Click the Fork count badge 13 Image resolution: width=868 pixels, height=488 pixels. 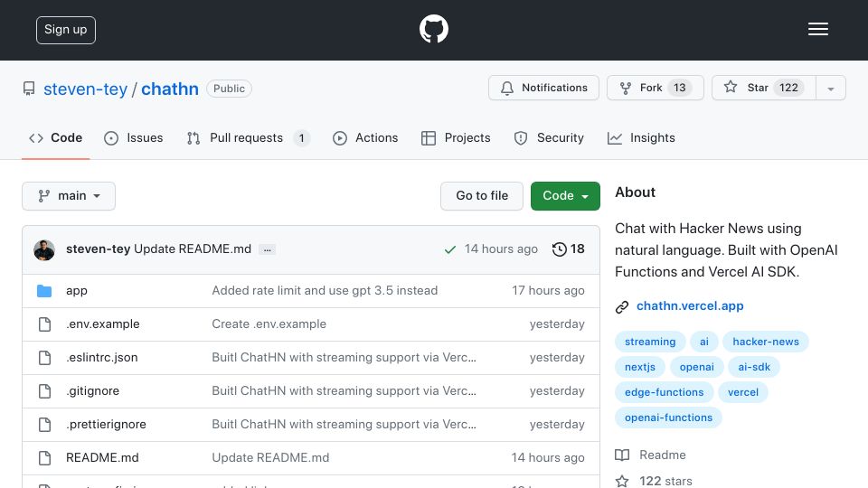point(680,88)
